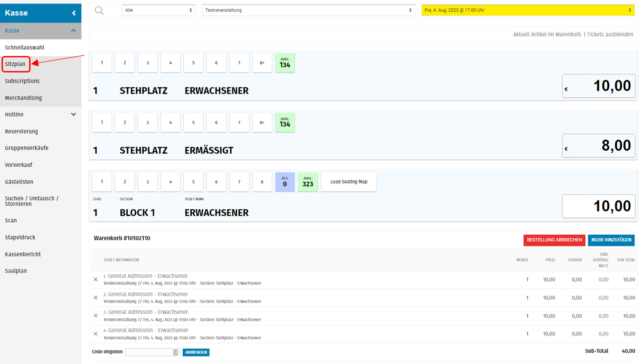The image size is (641, 364).
Task: Click blue RES 0 reserved seats tile
Action: [285, 182]
